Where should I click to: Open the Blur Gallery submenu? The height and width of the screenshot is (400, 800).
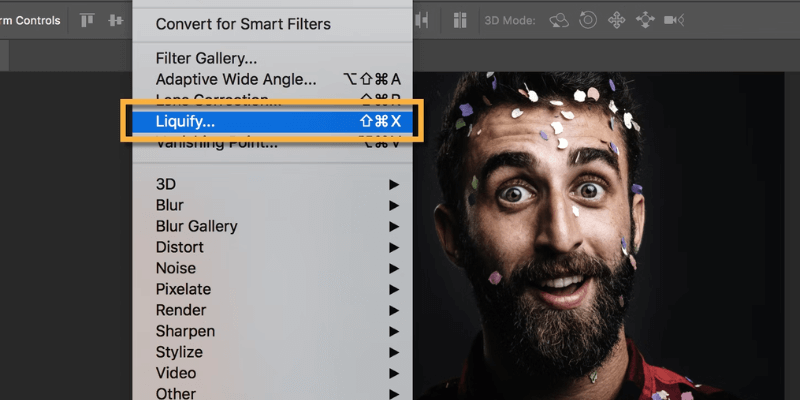(196, 226)
